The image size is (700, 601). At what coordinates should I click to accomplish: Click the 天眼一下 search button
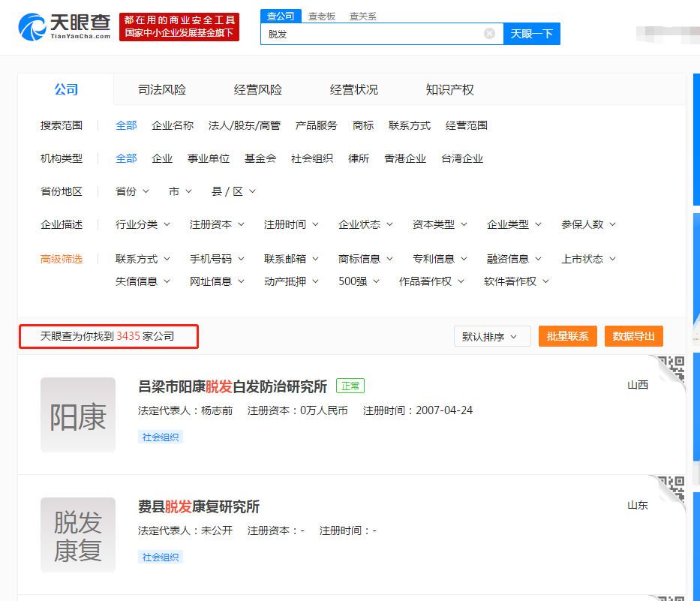[531, 34]
